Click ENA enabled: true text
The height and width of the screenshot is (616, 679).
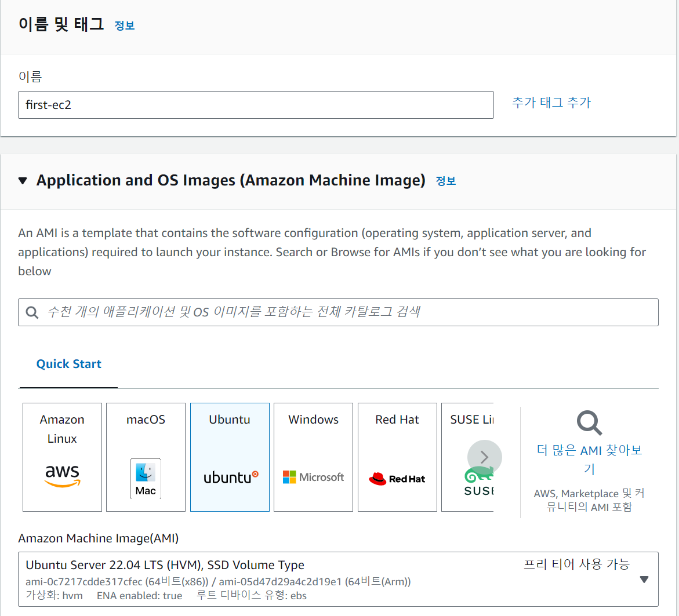tap(139, 596)
